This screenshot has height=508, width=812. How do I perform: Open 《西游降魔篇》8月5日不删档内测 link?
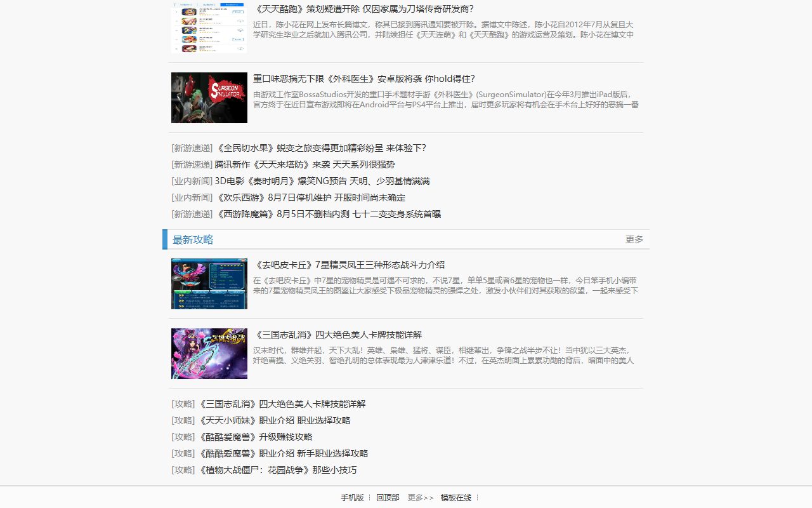pos(327,214)
